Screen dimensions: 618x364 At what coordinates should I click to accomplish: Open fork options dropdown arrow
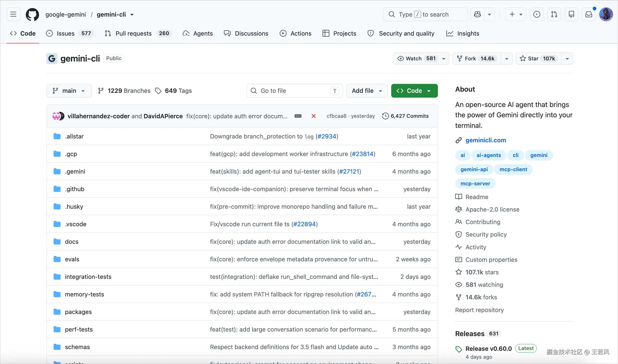click(x=507, y=58)
